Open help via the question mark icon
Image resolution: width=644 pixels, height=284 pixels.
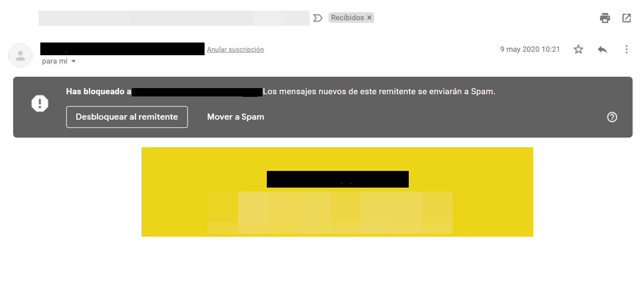[x=612, y=117]
